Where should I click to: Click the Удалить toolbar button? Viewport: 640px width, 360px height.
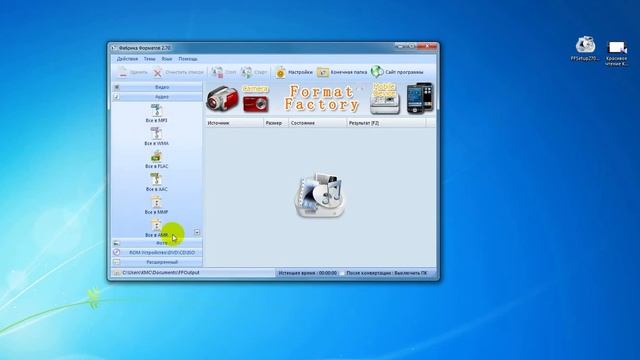coord(133,72)
